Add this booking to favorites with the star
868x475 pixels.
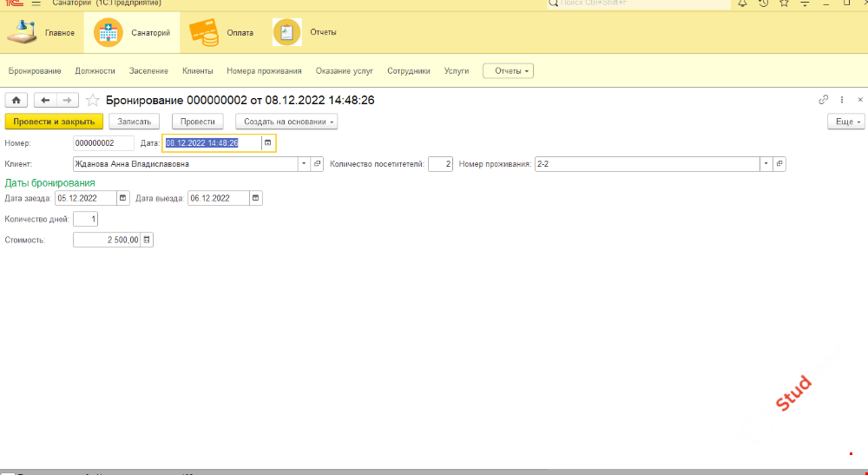click(x=93, y=100)
